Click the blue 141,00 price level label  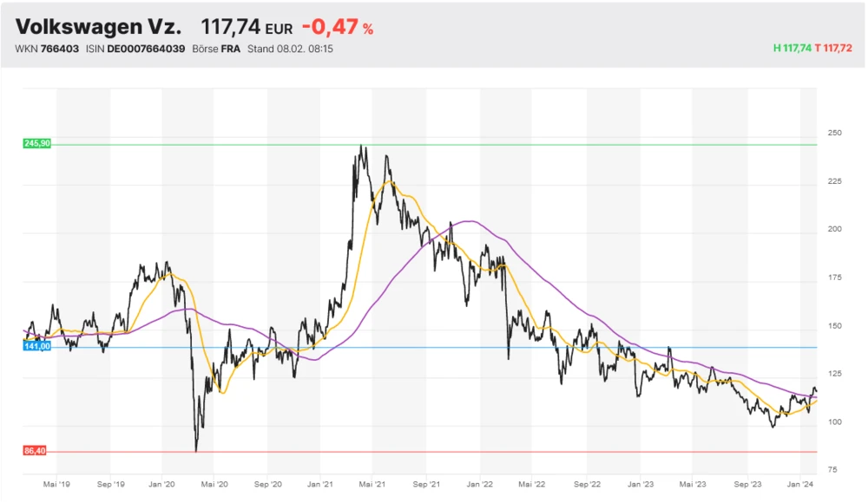tap(37, 346)
